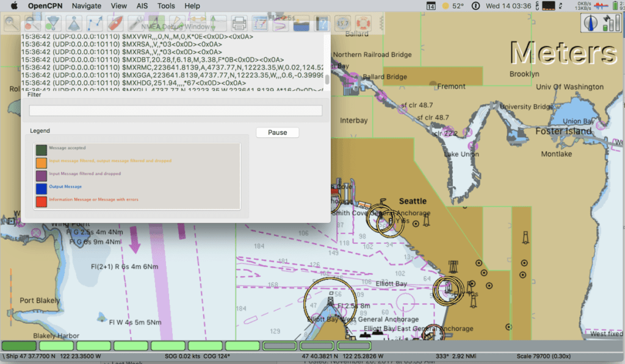Click the $MXHDG log line

pyautogui.click(x=134, y=83)
